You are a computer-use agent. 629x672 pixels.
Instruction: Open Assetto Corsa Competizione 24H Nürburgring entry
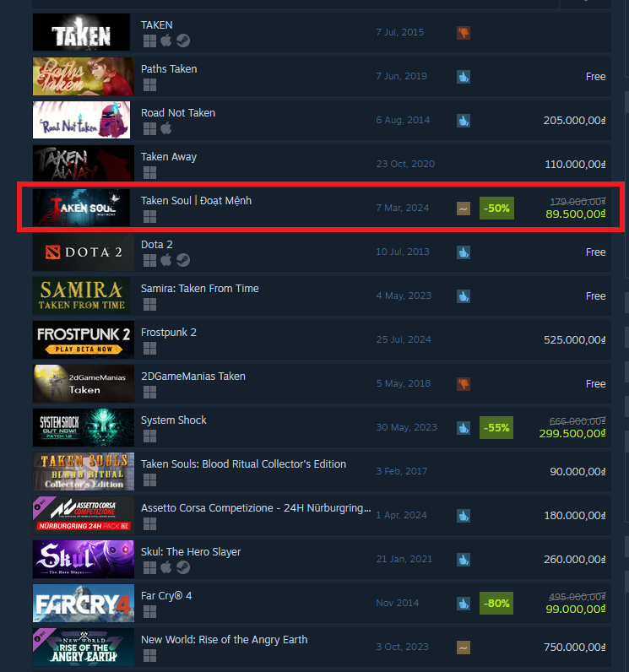coord(256,508)
